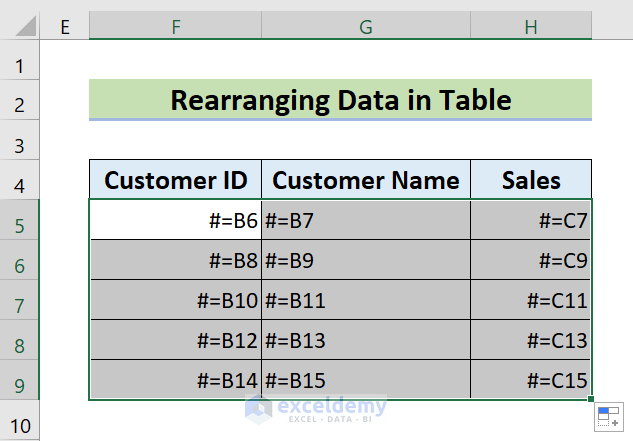Select cell containing #=C15

pos(531,380)
